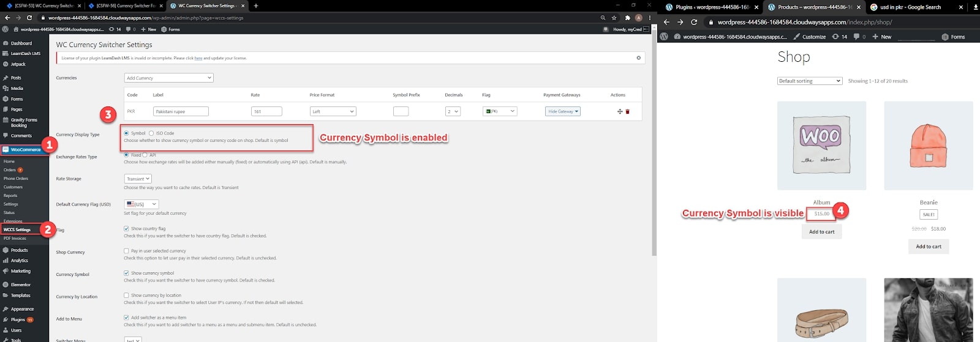Click the Rate field showing 161
This screenshot has width=980, height=342.
[266, 111]
